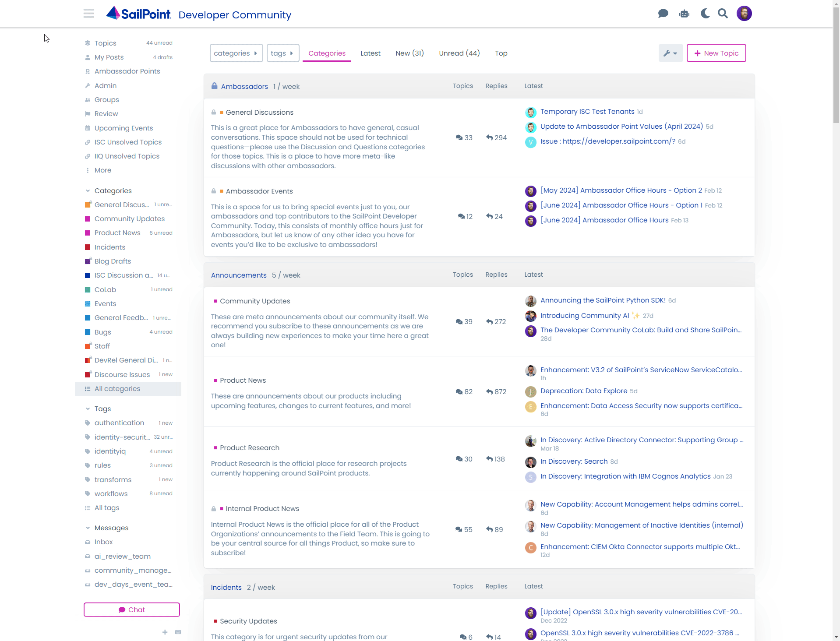Open the Ambassadors category heading
Screen dimensions: 840x641
coord(244,86)
